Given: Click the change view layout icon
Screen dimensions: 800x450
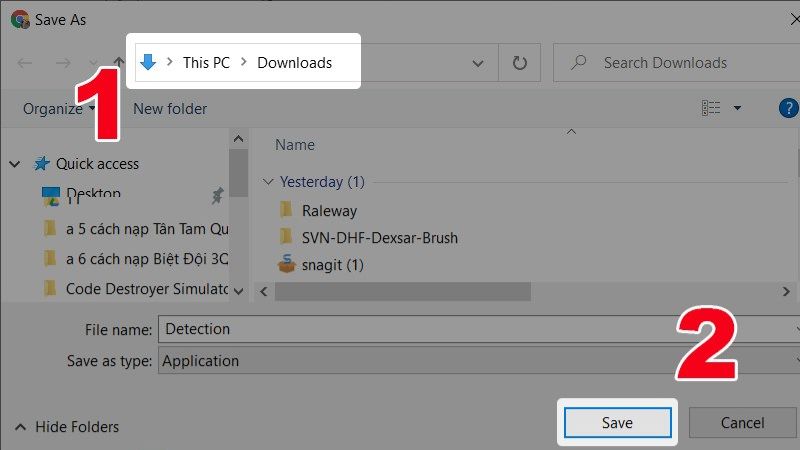Looking at the screenshot, I should point(711,108).
